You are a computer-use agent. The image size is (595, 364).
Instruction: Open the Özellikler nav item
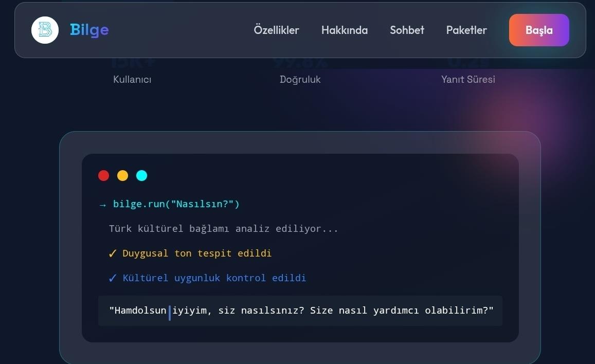[276, 30]
